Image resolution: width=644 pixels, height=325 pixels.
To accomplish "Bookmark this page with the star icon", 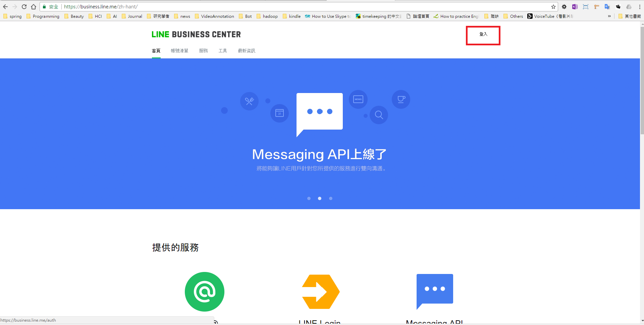I will (553, 7).
